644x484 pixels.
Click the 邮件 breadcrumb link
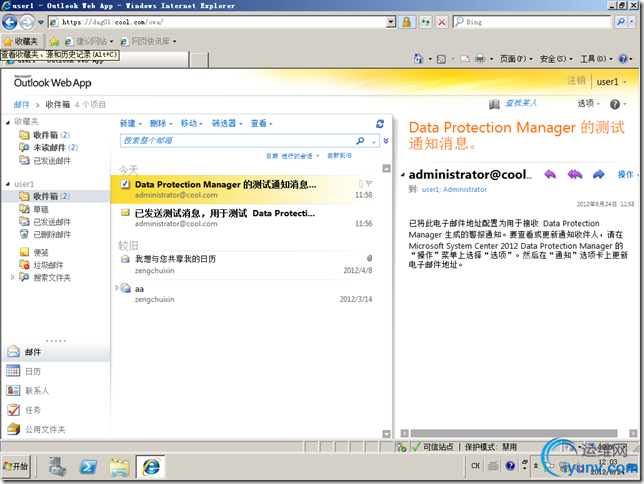coord(21,104)
